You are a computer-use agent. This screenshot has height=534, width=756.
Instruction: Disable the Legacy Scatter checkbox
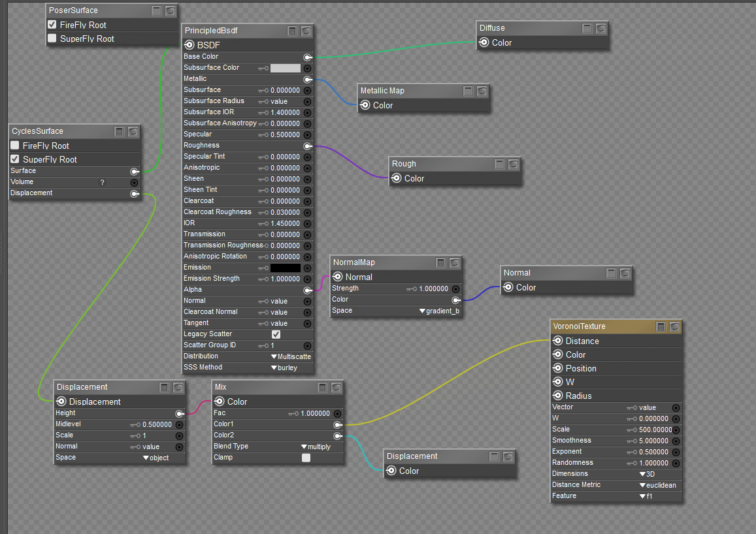click(276, 334)
